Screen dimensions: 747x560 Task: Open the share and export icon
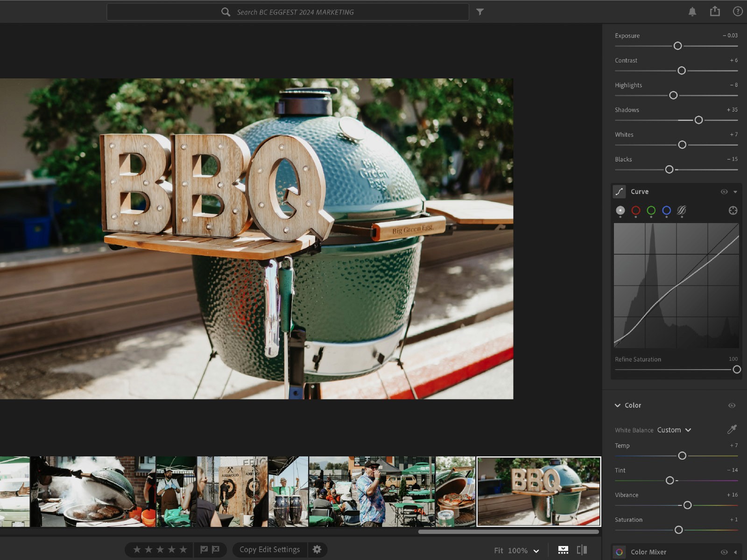click(715, 11)
